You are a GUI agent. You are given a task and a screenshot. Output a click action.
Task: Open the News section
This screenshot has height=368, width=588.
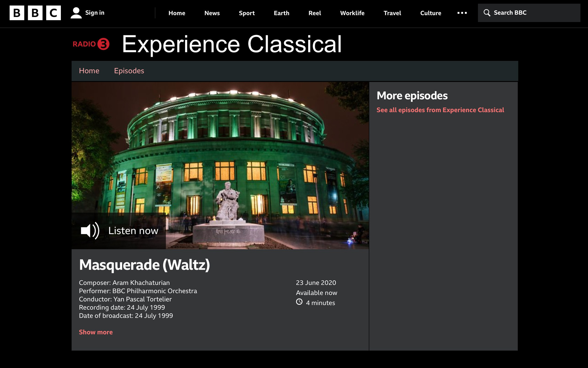point(212,13)
